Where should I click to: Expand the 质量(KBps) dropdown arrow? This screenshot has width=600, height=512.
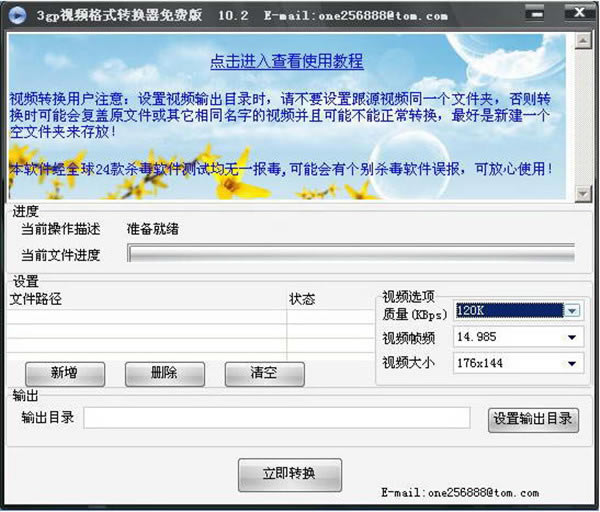[572, 311]
